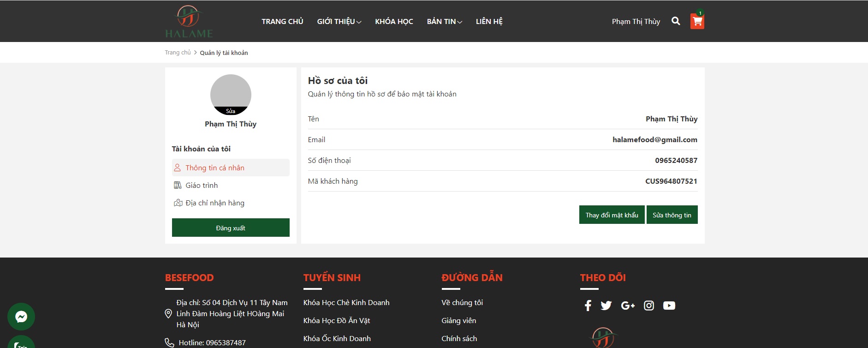Open the Messenger chat bubble

[21, 317]
